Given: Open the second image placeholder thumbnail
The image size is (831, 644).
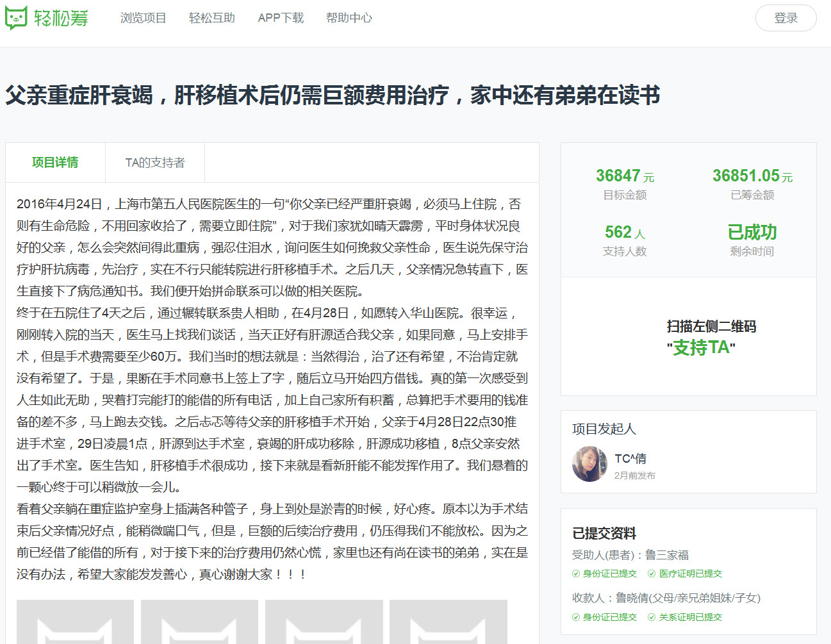Looking at the screenshot, I should click(199, 622).
